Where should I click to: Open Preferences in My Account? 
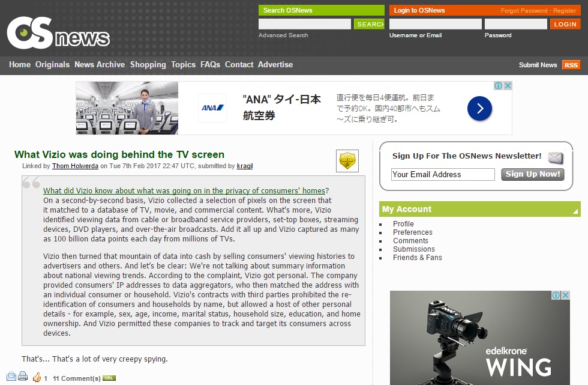click(413, 232)
